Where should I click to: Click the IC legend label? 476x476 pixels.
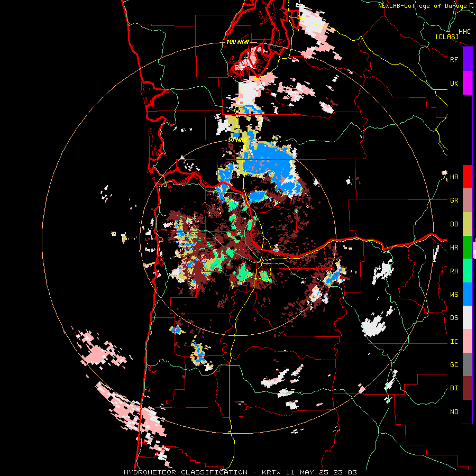[x=454, y=342]
